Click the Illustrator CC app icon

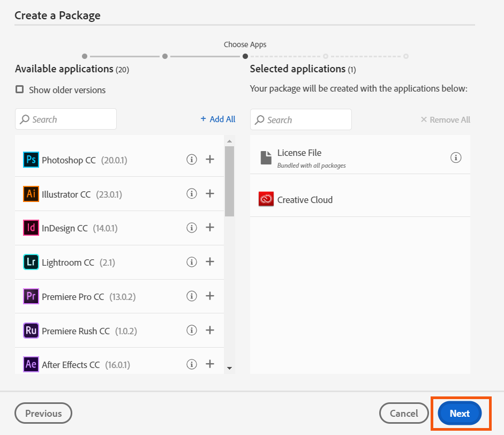pyautogui.click(x=30, y=193)
